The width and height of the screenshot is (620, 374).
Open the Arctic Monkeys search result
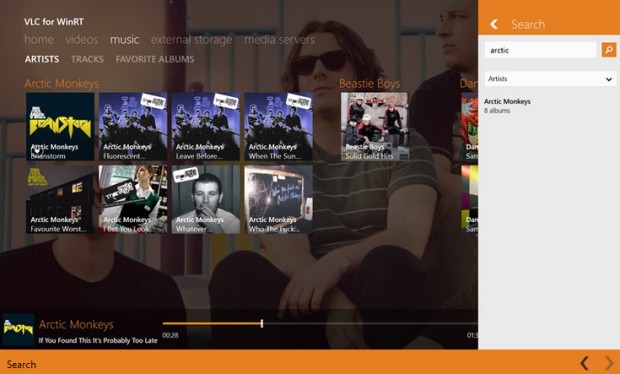(507, 106)
